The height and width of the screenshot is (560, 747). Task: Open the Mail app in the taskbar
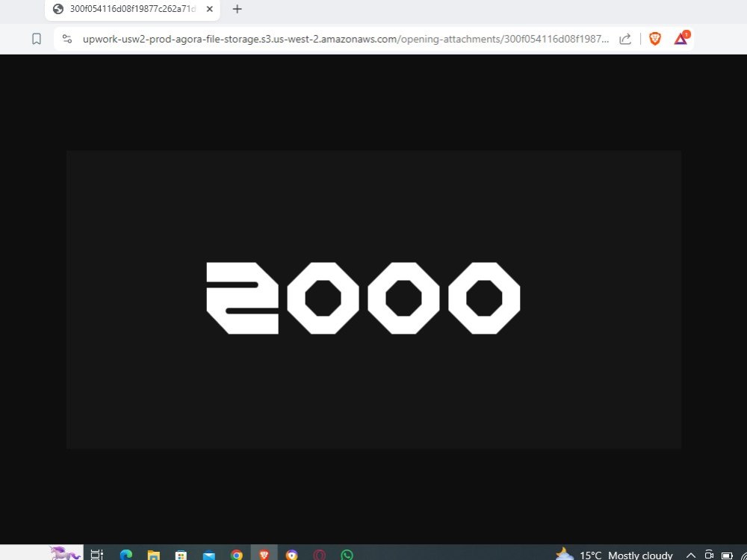208,556
